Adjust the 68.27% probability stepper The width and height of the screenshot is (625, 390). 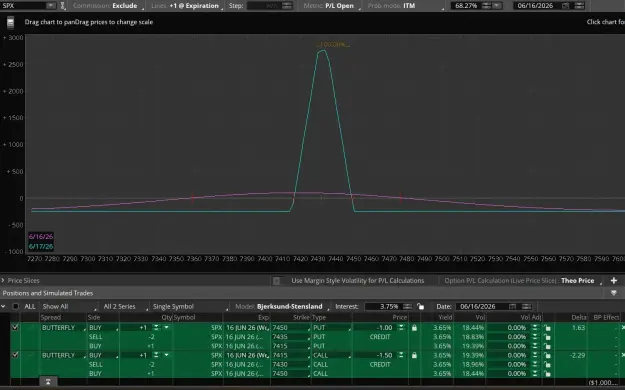(486, 6)
